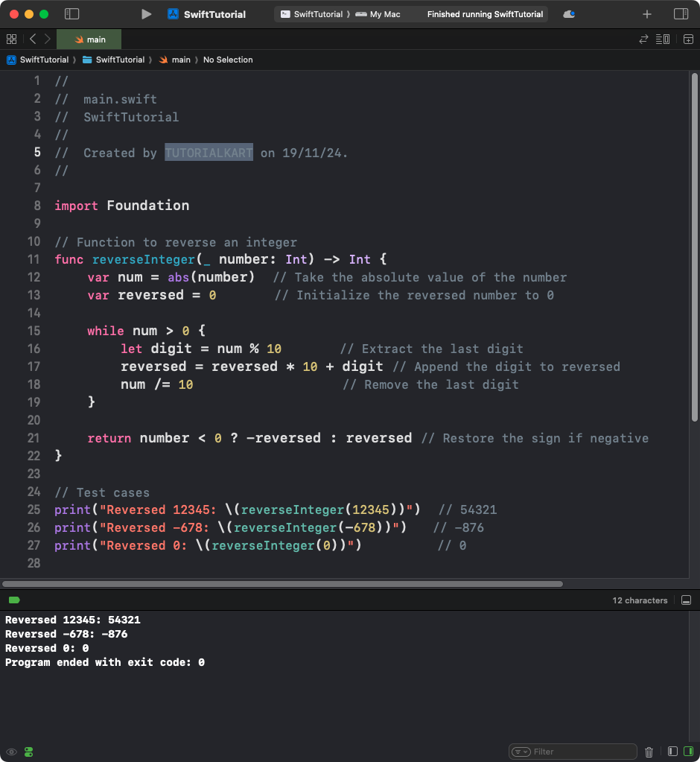Select the main tab
Screen dimensions: 700x762
tap(89, 39)
